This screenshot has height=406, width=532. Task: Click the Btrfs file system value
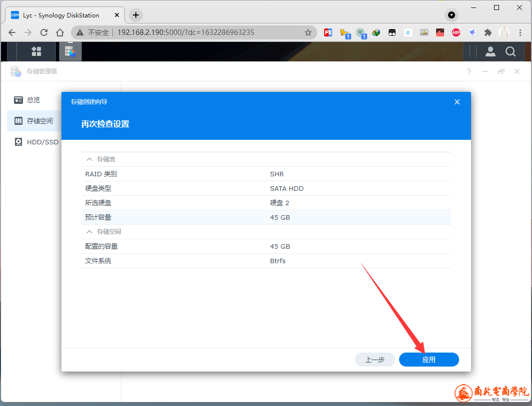[x=278, y=261]
